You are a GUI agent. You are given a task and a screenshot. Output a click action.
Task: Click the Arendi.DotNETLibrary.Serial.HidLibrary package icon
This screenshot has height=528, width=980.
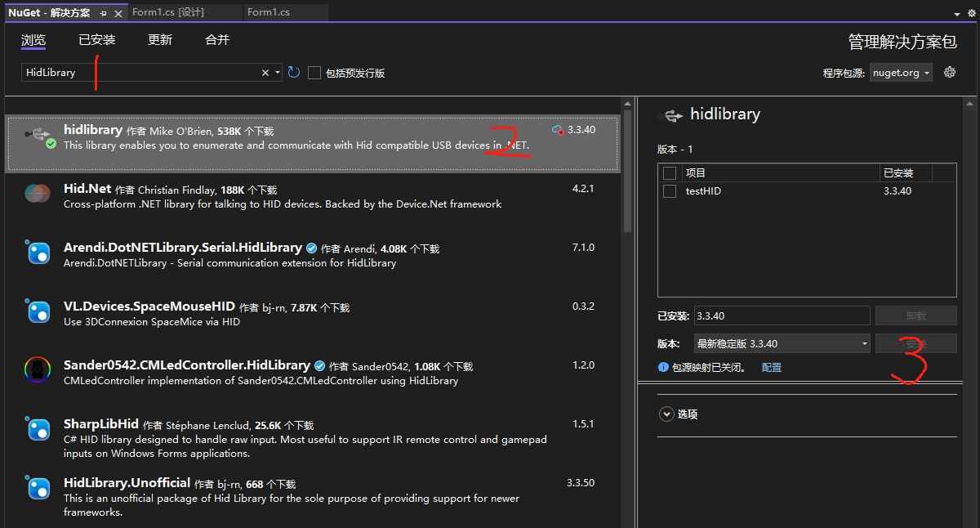click(x=38, y=253)
